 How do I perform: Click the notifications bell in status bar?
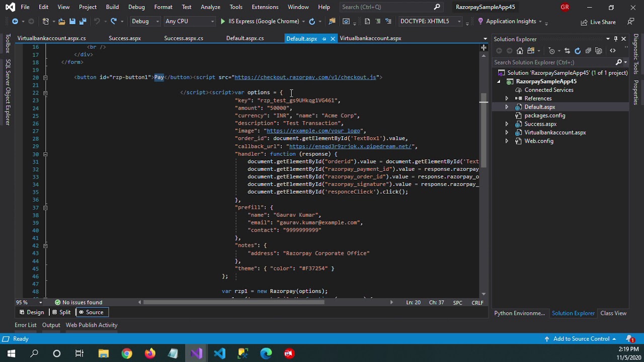(x=629, y=339)
